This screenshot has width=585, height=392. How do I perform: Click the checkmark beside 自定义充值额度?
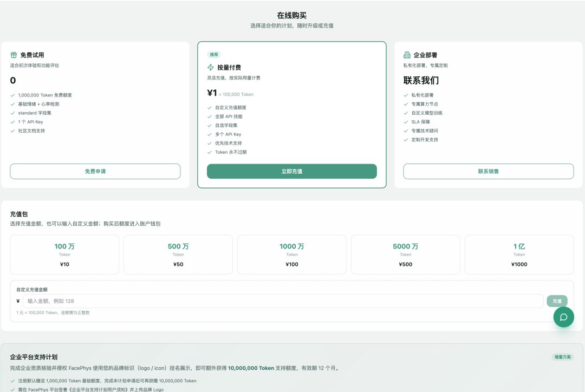pyautogui.click(x=209, y=107)
